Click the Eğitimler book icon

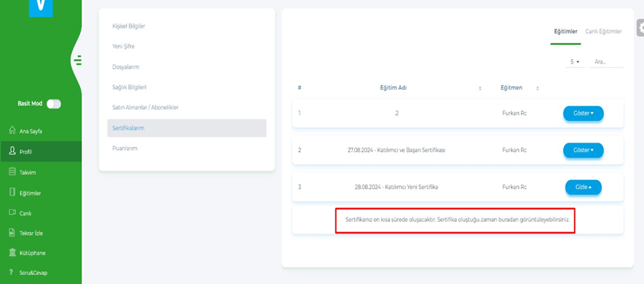[x=12, y=193]
